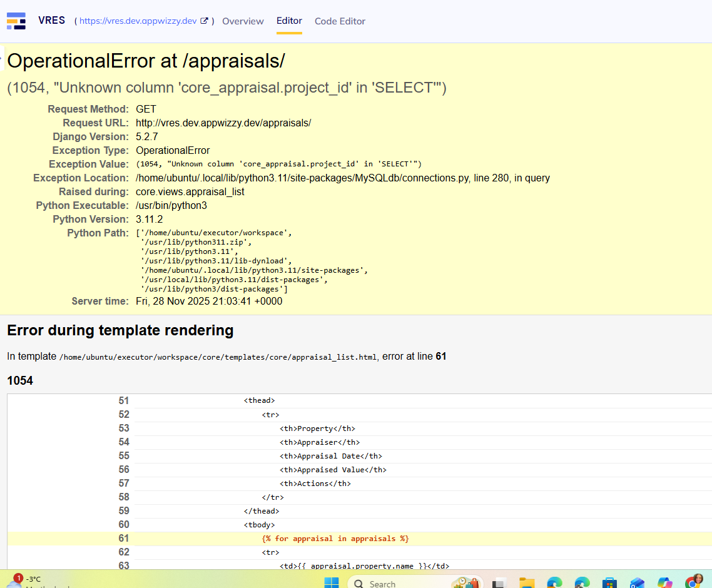Open the Windows Start menu

pyautogui.click(x=331, y=582)
